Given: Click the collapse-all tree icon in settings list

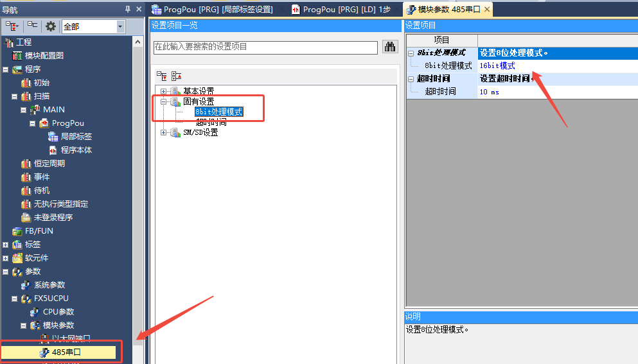Looking at the screenshot, I should pos(176,76).
